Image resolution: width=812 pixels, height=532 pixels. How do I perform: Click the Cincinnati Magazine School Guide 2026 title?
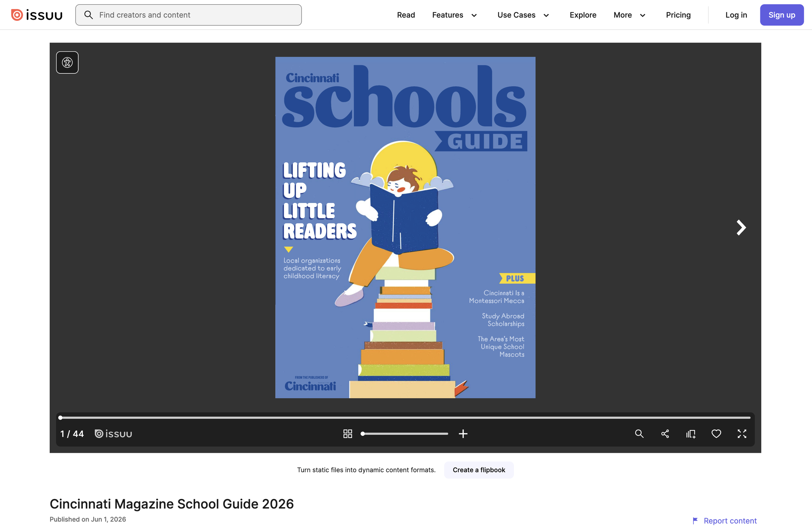pos(171,504)
